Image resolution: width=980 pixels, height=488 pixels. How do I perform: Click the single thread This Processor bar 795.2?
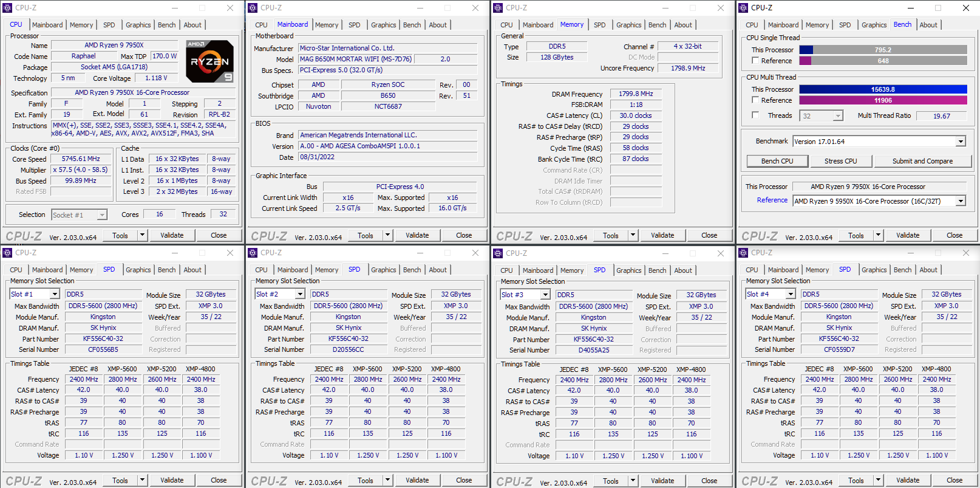point(883,50)
